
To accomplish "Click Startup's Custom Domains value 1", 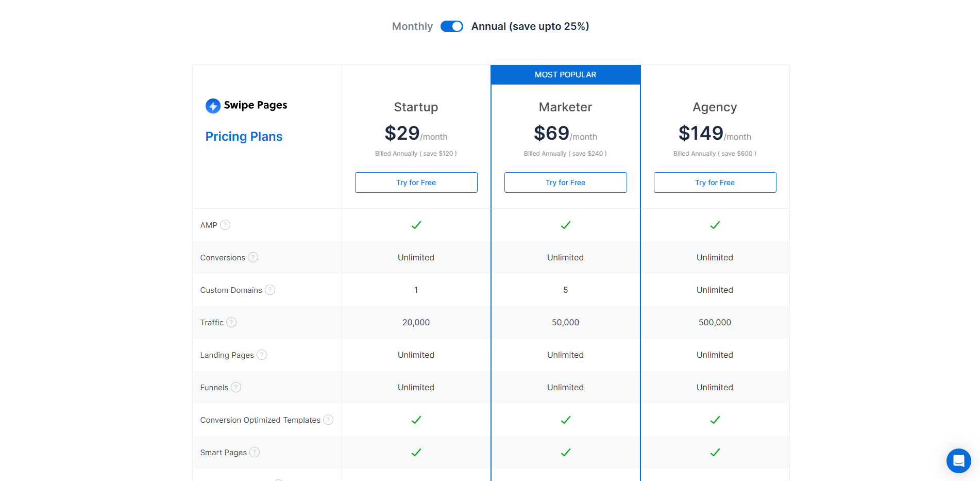I will pos(416,290).
